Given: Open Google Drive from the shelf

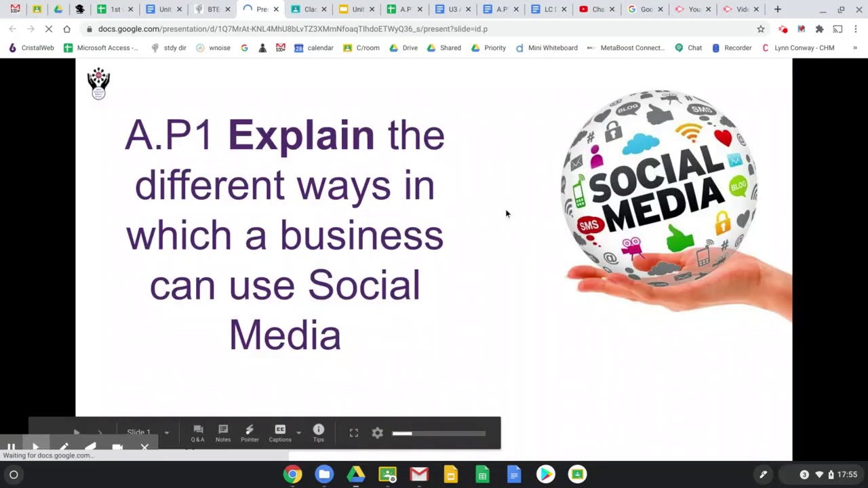Looking at the screenshot, I should click(x=356, y=474).
